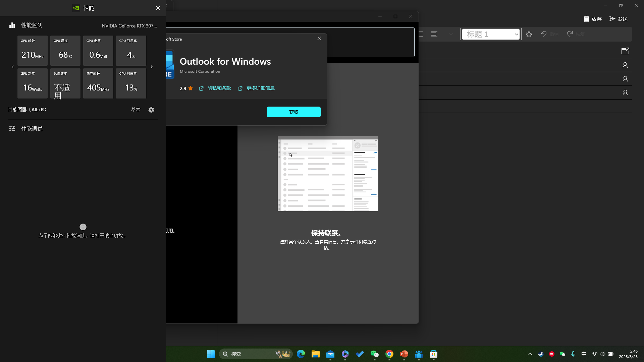
Task: Click the 发送 send button
Action: click(x=619, y=19)
